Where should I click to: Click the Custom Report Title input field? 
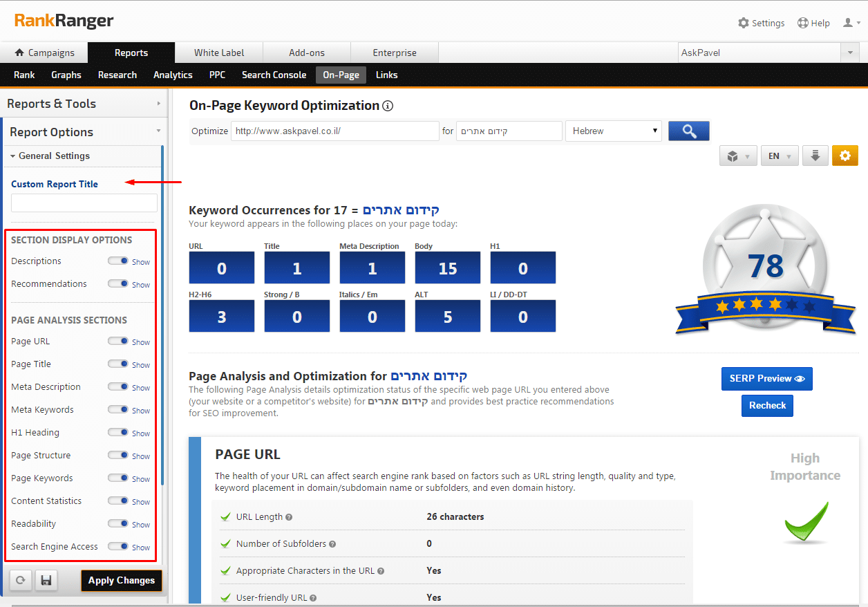point(84,203)
